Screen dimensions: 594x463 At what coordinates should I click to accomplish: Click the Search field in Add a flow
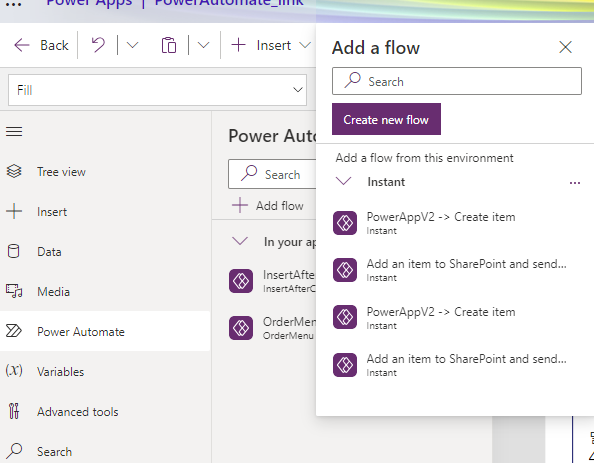click(x=457, y=81)
